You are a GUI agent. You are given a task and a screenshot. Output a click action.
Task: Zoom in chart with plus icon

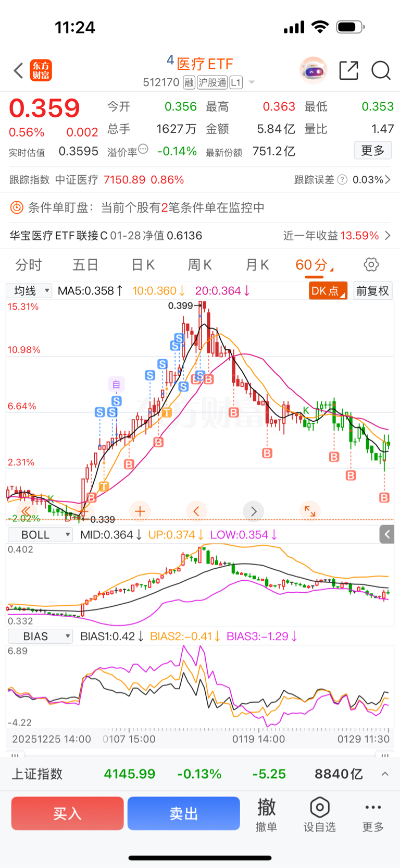[140, 511]
